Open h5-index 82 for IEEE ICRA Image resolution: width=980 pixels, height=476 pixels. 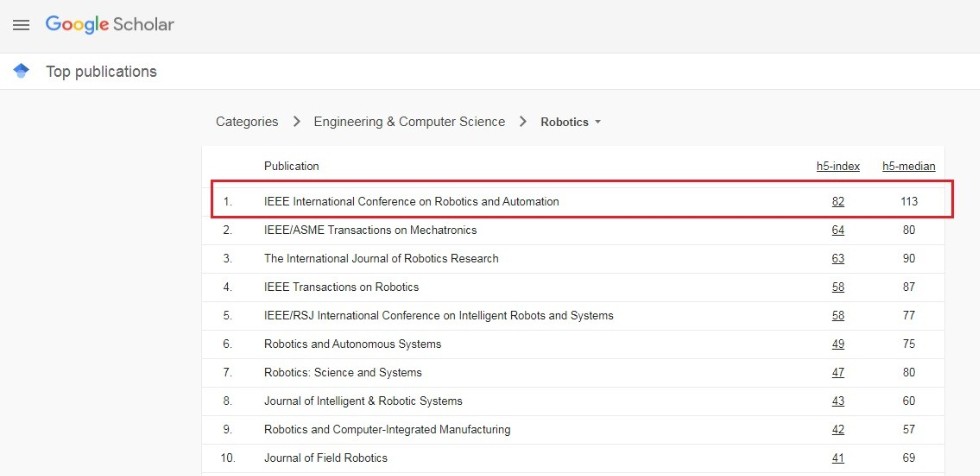click(x=838, y=202)
